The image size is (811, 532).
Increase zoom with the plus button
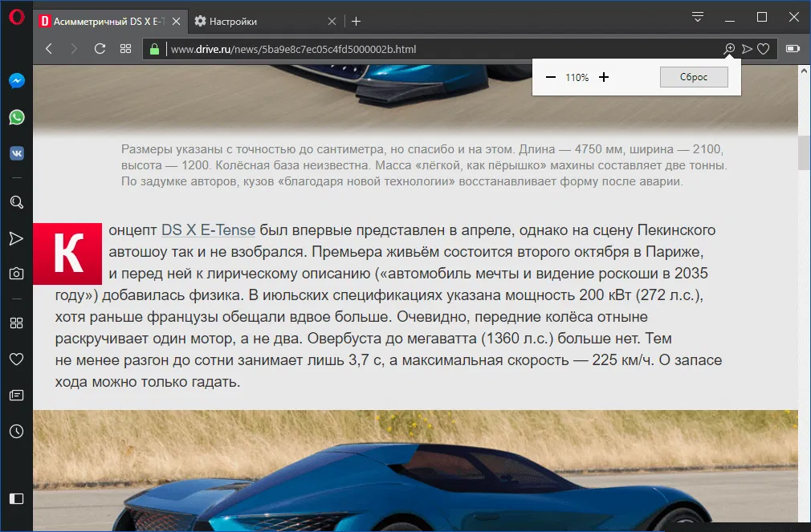(604, 77)
